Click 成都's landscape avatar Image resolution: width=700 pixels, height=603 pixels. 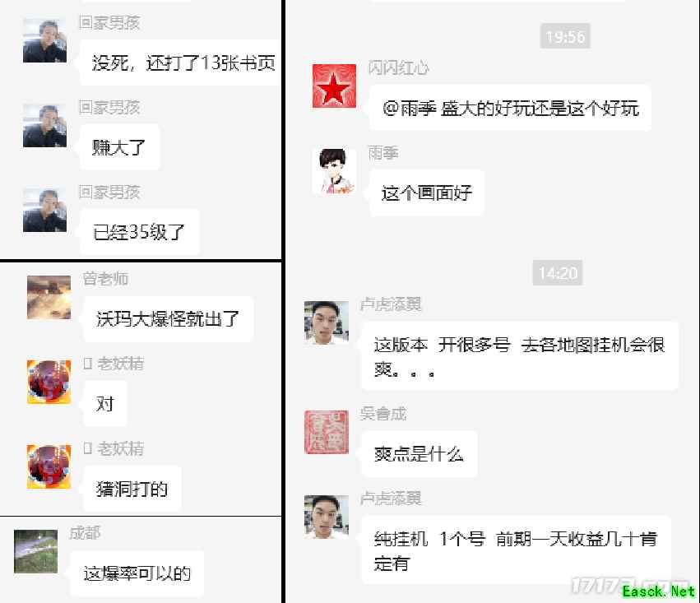[35, 551]
